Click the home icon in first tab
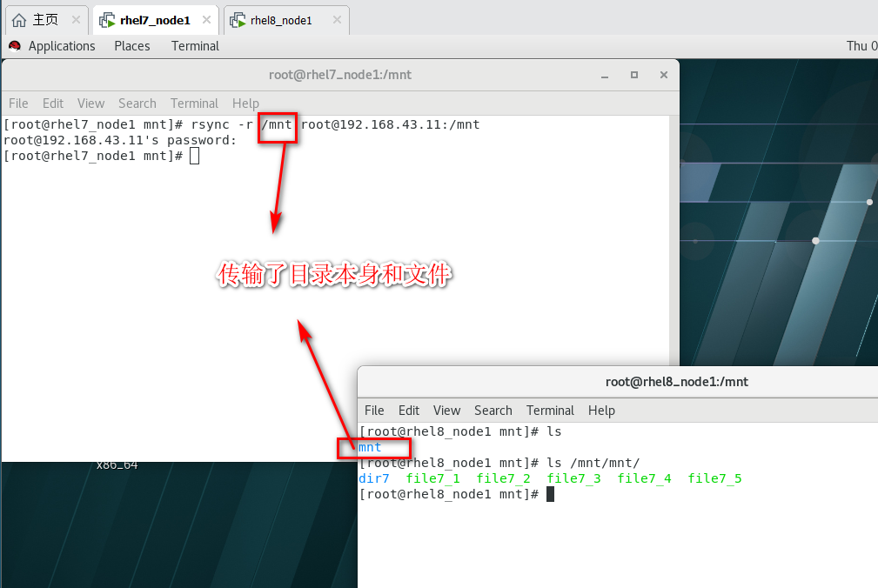 [19, 21]
